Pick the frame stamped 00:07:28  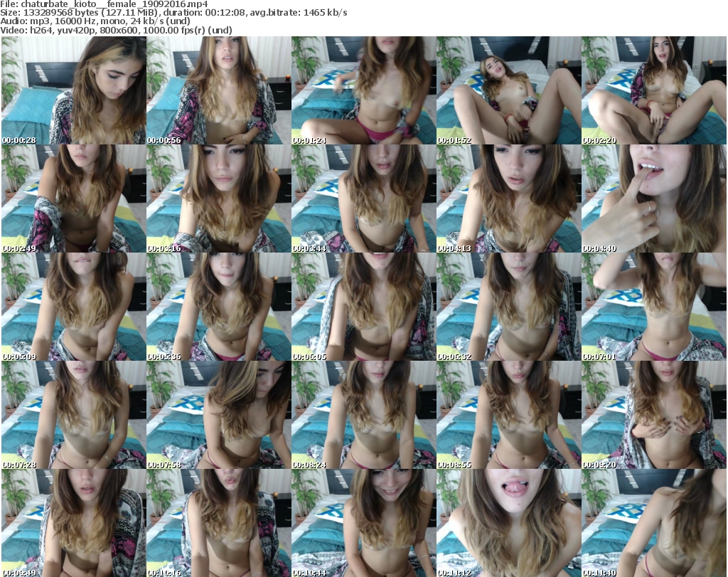coord(74,415)
